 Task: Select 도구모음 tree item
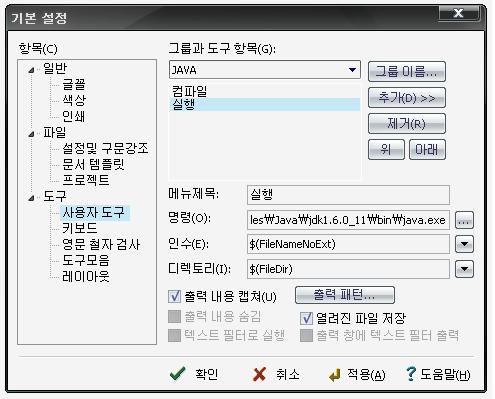point(86,260)
